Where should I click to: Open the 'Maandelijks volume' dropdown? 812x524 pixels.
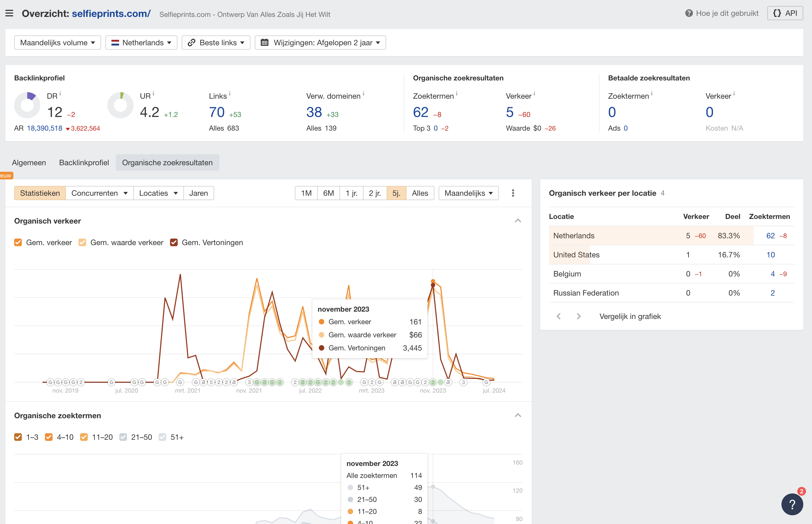(57, 43)
